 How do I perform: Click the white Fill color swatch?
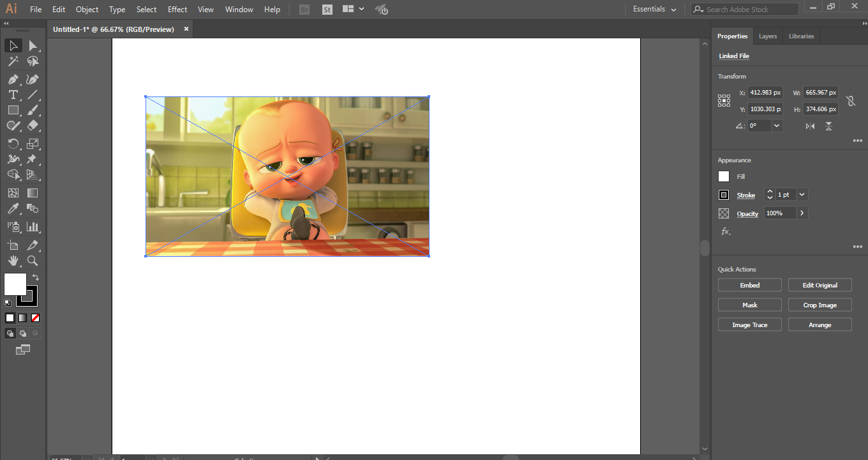click(x=724, y=176)
